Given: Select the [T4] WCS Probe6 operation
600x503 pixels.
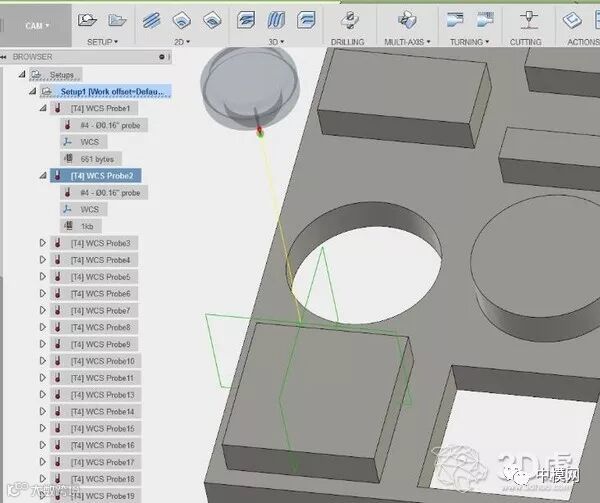Looking at the screenshot, I should pyautogui.click(x=94, y=293).
